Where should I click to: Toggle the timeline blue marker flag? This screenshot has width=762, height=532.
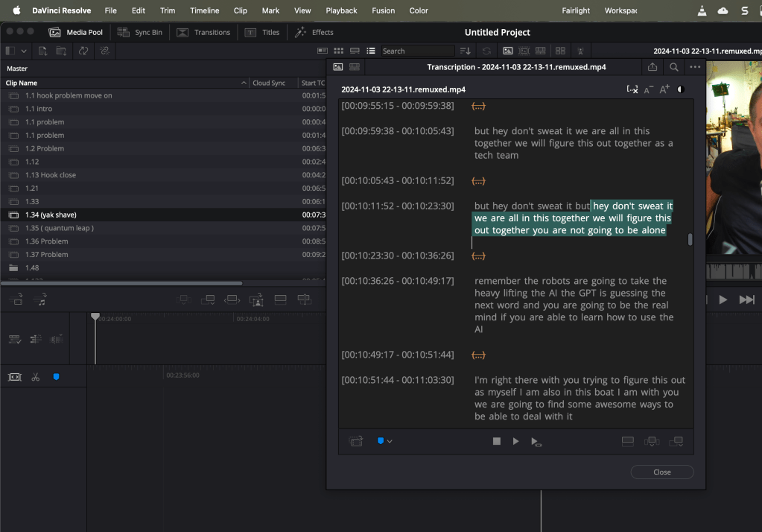pos(57,377)
